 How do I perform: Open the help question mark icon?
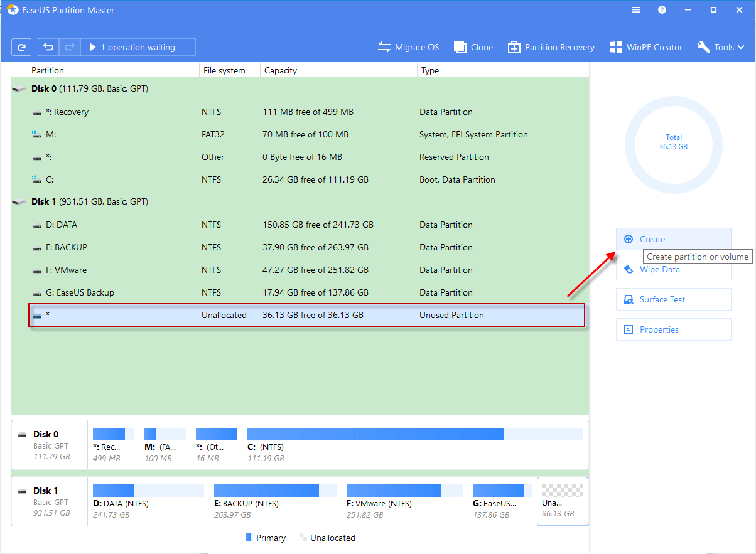point(662,10)
